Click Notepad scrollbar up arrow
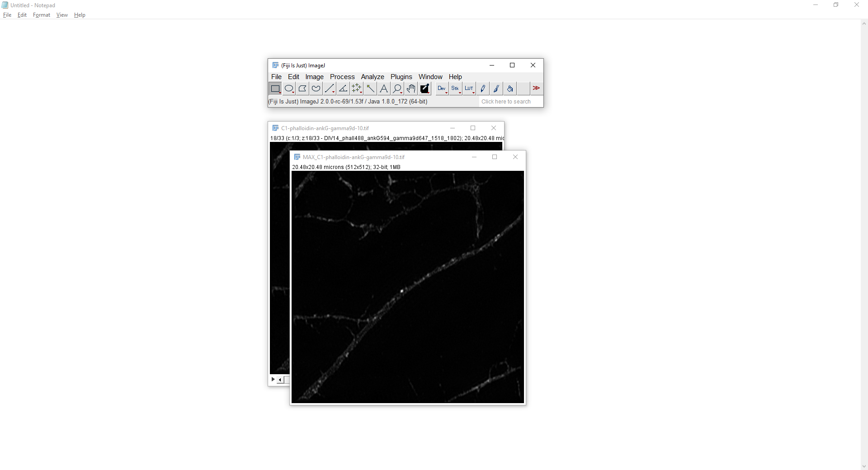 [864, 23]
